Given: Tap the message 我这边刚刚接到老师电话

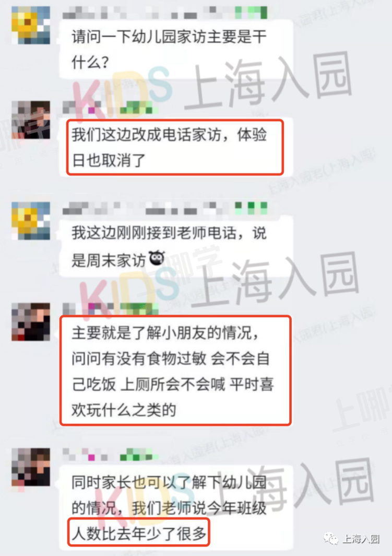Looking at the screenshot, I should 176,247.
